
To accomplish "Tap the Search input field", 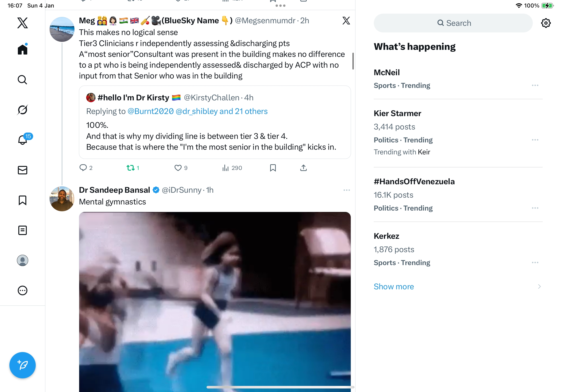I will coord(453,23).
